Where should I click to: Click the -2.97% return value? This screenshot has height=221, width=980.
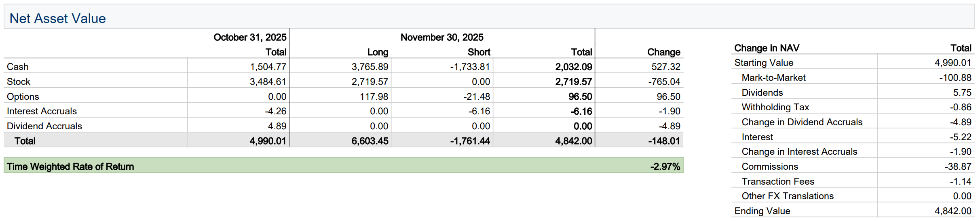[665, 166]
